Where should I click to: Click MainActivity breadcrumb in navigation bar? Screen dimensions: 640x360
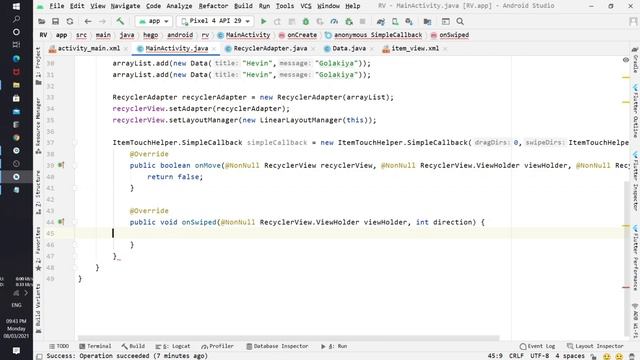click(244, 35)
